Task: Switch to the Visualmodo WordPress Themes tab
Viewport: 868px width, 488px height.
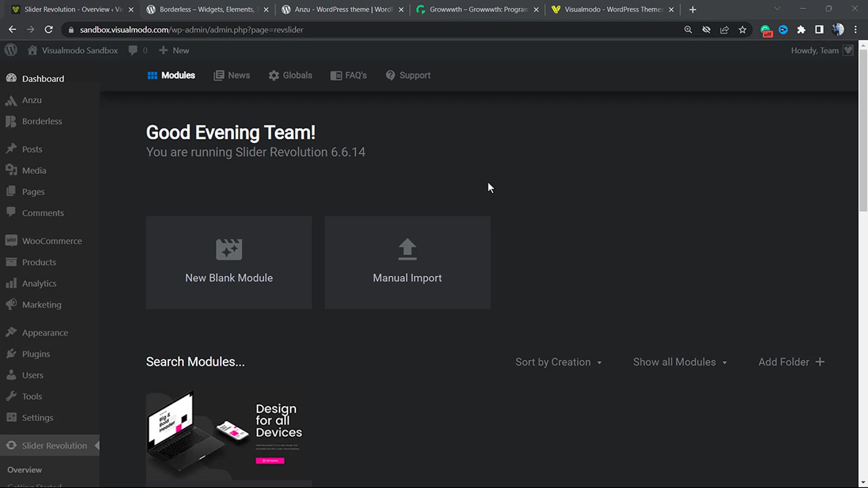Action: (x=613, y=9)
